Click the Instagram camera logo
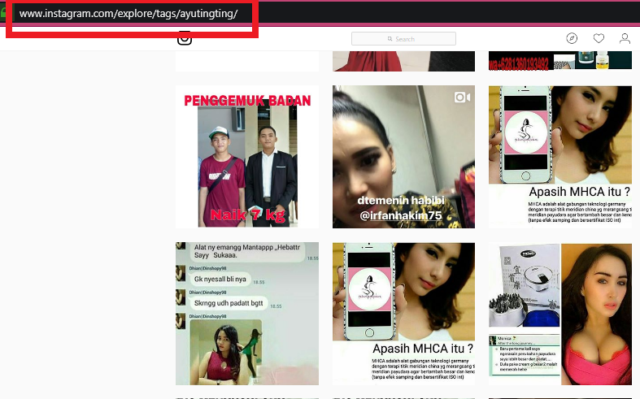The image size is (640, 399). click(x=184, y=39)
